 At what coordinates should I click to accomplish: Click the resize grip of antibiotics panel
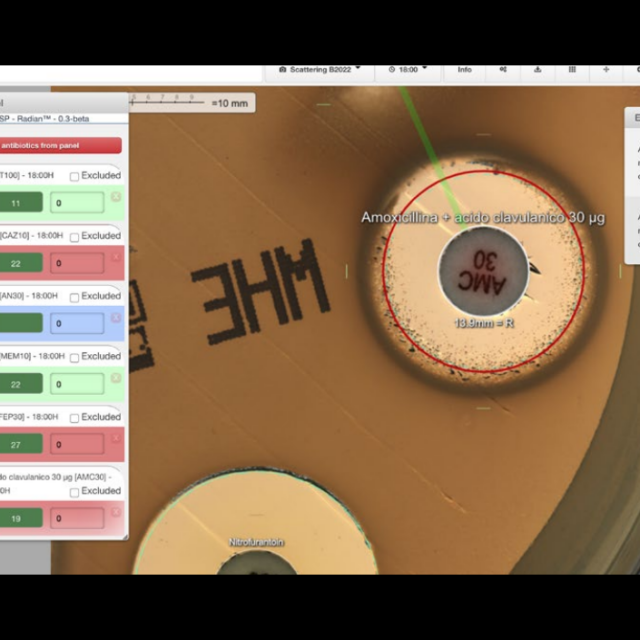[126, 537]
